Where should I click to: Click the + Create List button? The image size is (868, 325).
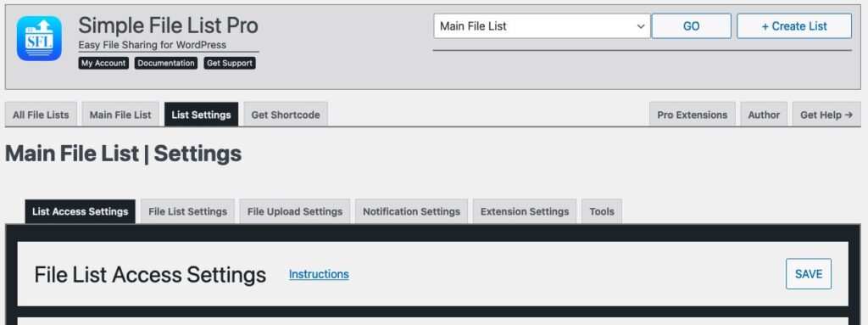pyautogui.click(x=793, y=26)
